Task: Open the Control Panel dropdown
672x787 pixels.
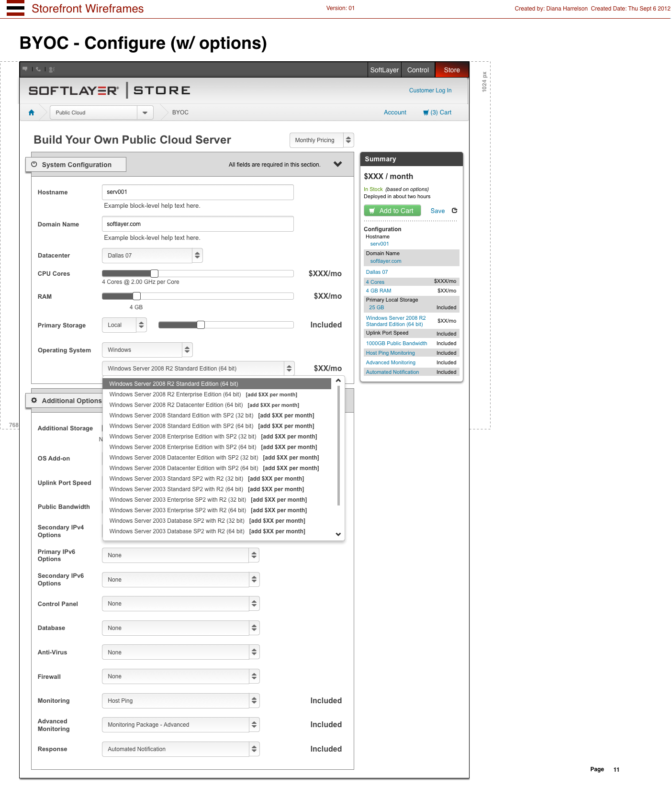Action: pyautogui.click(x=180, y=604)
